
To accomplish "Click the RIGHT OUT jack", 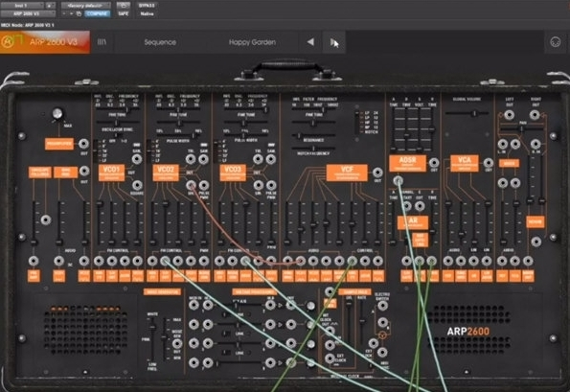I will click(x=535, y=115).
